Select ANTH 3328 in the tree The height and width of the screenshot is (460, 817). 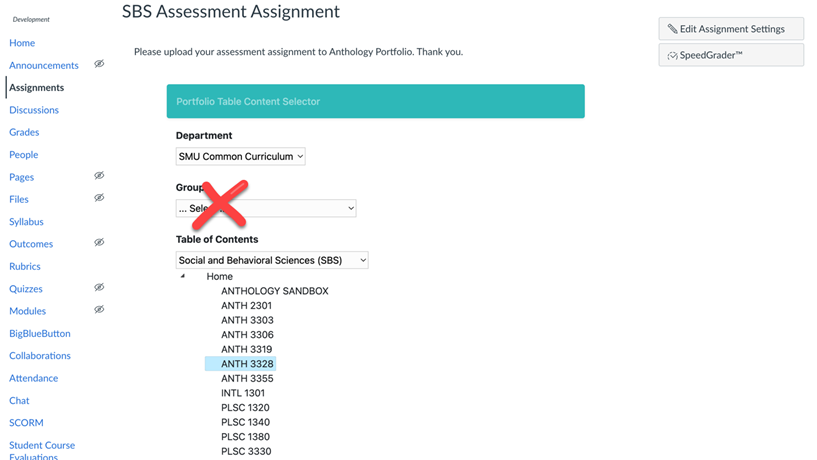247,364
